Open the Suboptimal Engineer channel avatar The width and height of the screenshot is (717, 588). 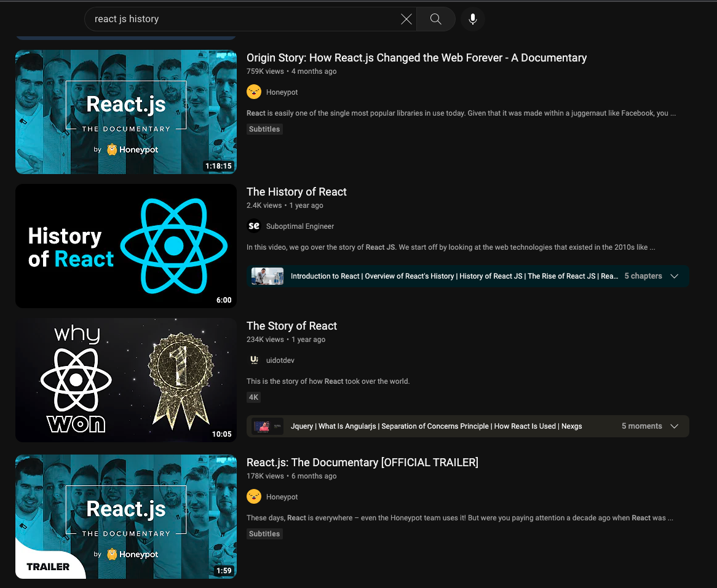254,226
